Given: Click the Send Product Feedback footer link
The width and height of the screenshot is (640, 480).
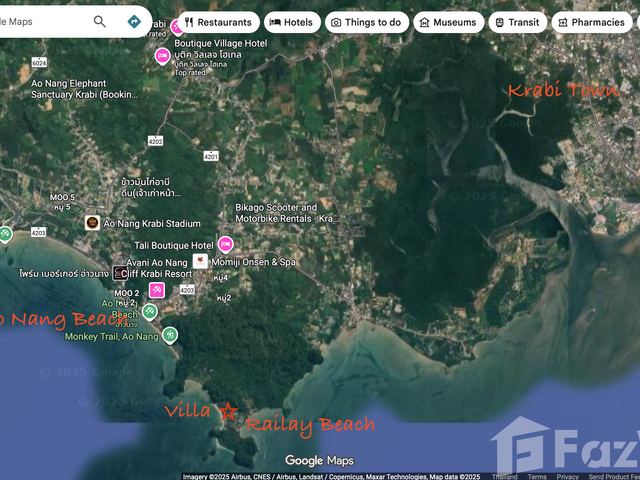Looking at the screenshot, I should pos(614,476).
